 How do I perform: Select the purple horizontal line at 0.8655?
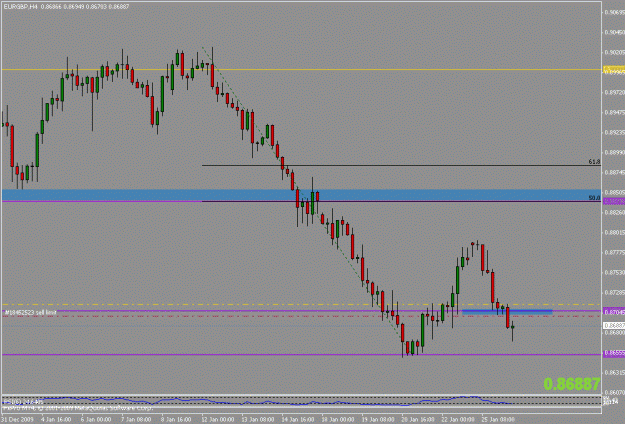301,354
